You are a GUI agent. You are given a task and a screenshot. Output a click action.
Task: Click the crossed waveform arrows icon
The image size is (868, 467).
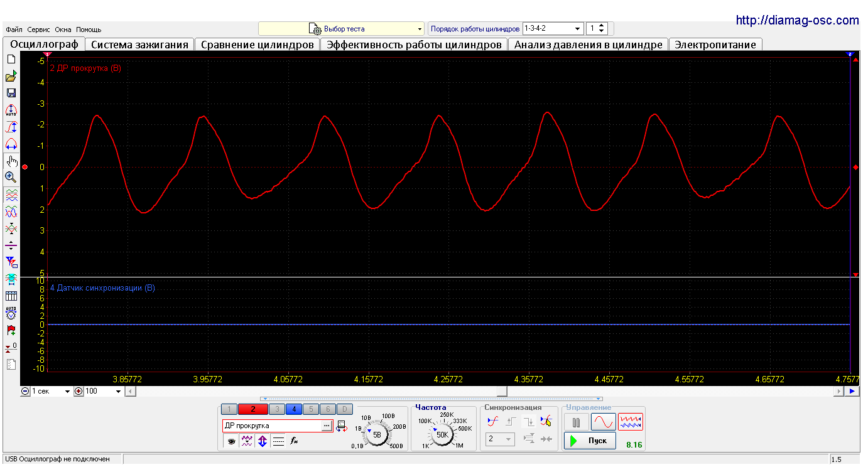(x=11, y=228)
